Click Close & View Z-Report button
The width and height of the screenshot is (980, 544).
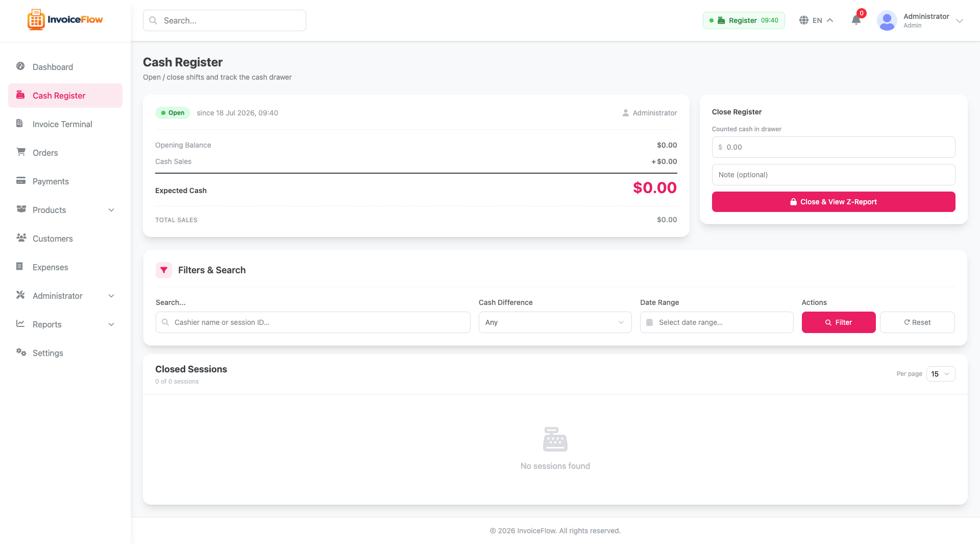pyautogui.click(x=834, y=202)
